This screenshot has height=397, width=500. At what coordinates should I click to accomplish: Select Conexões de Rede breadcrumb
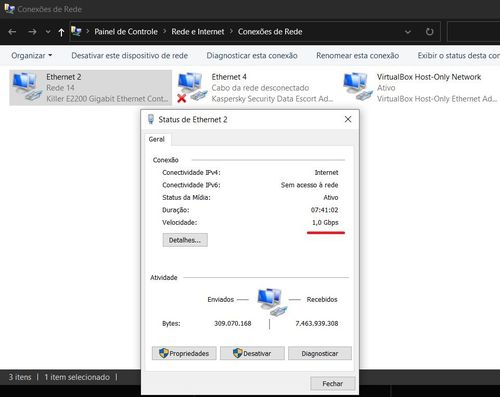tap(270, 32)
